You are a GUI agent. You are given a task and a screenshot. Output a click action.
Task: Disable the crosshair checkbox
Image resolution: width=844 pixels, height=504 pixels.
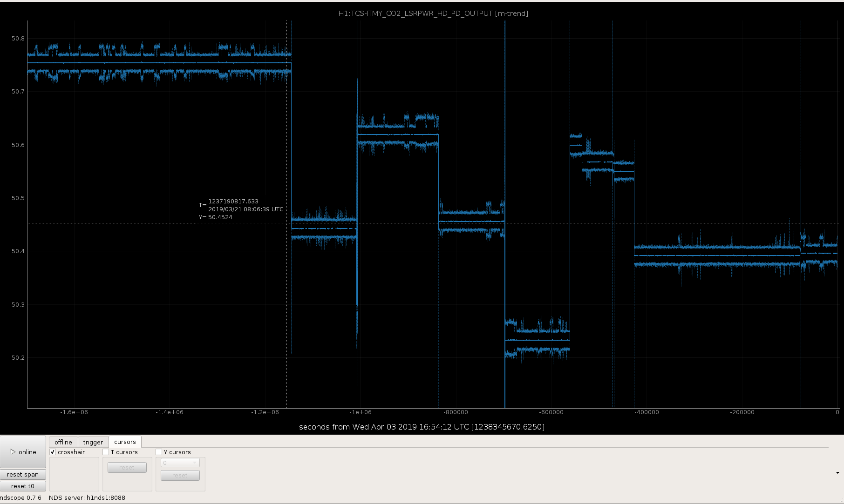(53, 452)
